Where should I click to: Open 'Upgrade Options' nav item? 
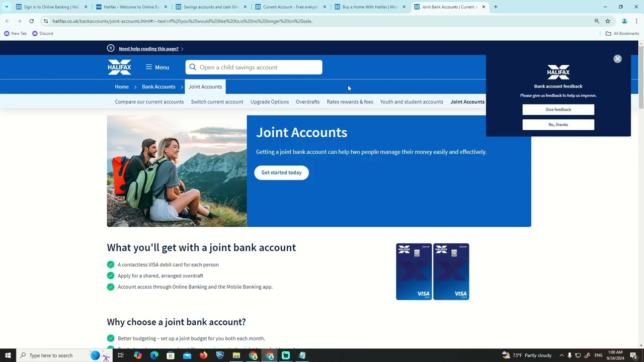point(270,102)
